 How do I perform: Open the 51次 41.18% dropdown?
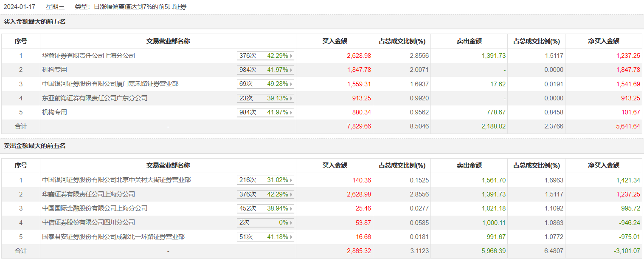coord(265,237)
